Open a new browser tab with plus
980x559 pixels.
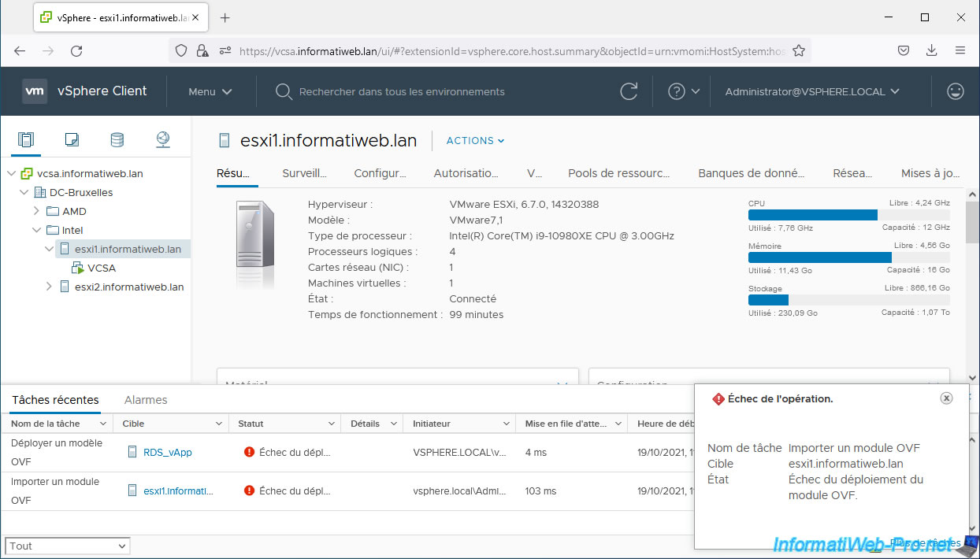pos(225,17)
